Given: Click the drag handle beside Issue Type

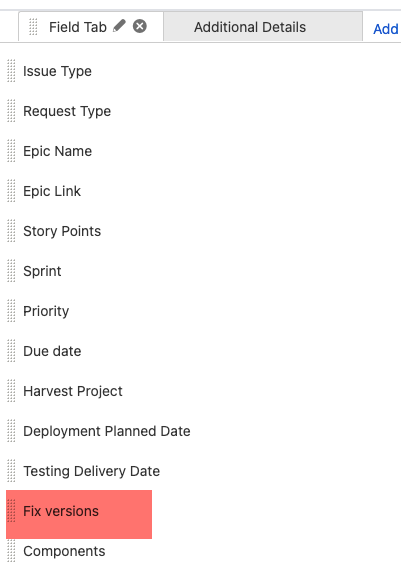Looking at the screenshot, I should 11,71.
